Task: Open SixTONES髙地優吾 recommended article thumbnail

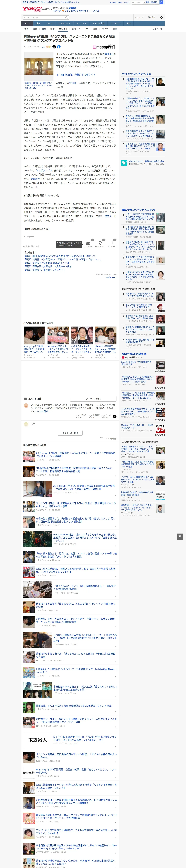Action: click(x=106, y=335)
